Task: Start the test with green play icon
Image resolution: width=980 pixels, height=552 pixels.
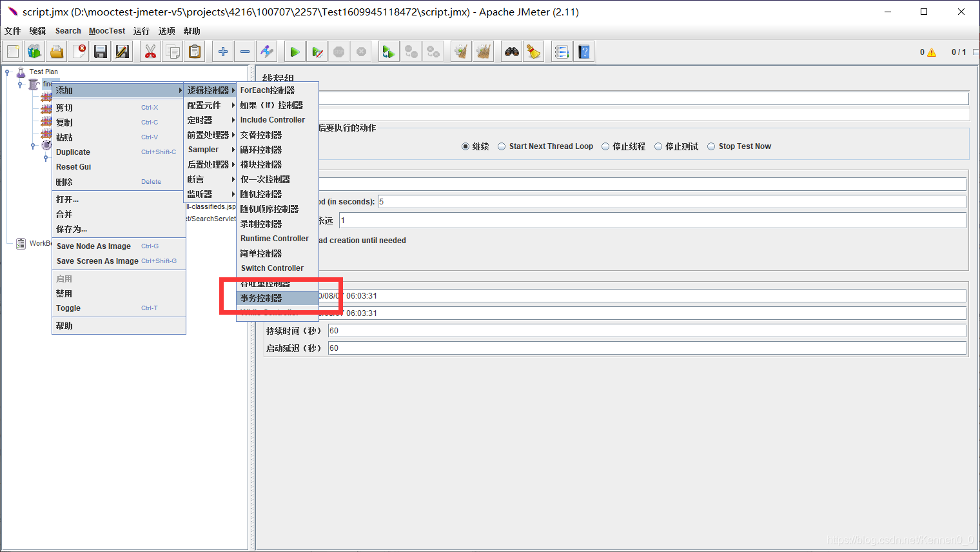Action: [x=295, y=52]
